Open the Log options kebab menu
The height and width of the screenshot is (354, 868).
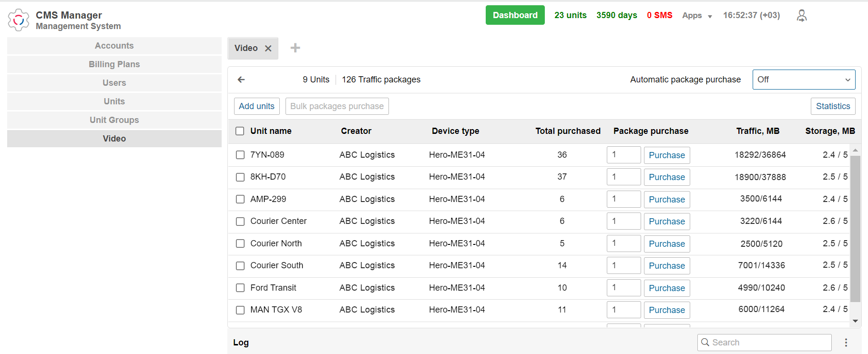coord(846,343)
